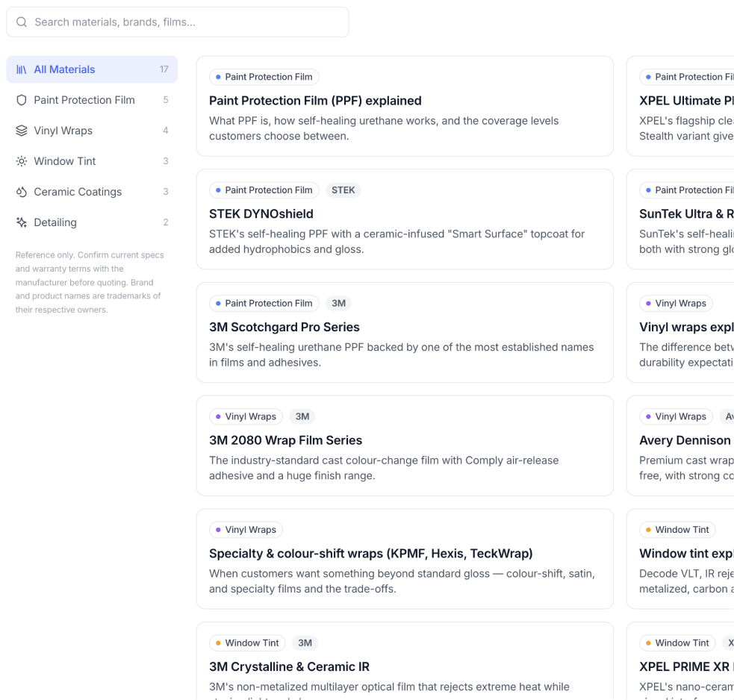734x700 pixels.
Task: Click description 'The industry-standard cast colour-change film'
Action: click(x=384, y=468)
